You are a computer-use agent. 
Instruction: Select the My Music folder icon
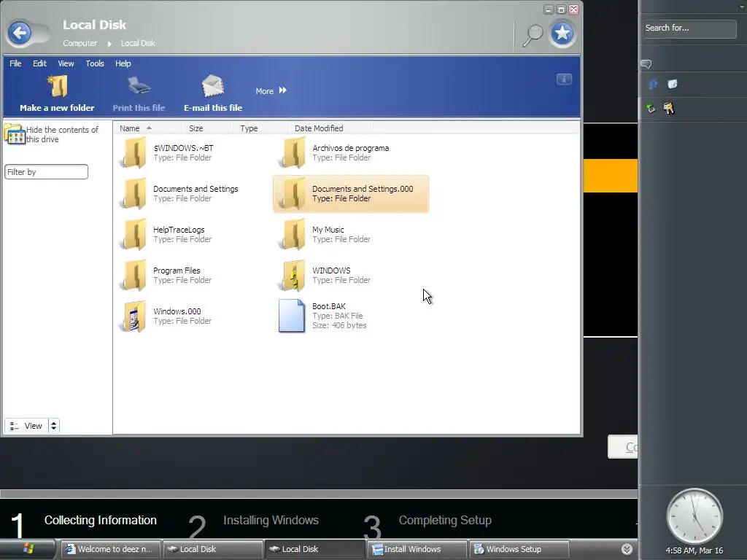click(293, 234)
